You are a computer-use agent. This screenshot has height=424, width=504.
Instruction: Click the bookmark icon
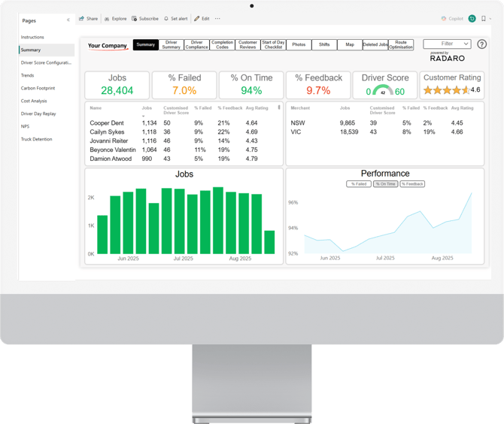[483, 19]
